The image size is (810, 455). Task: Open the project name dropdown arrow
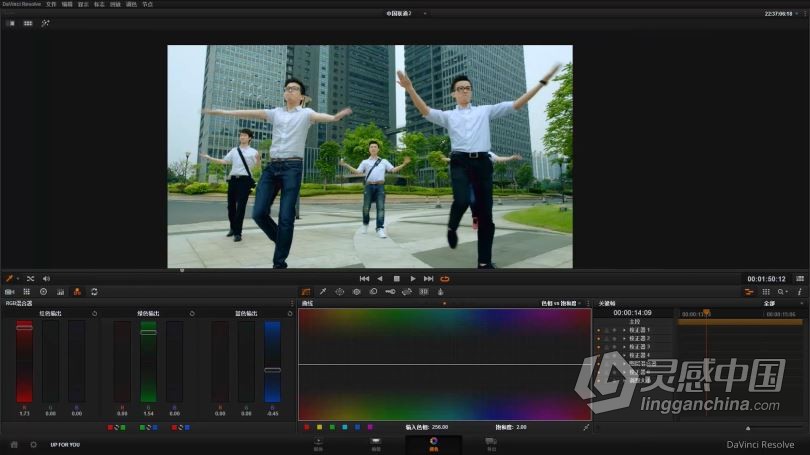coord(425,13)
